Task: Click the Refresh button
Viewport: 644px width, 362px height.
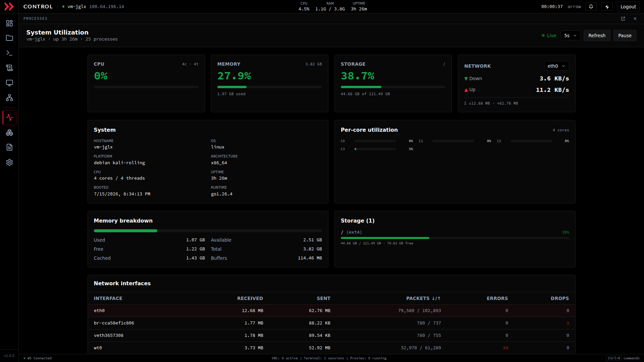Action: [x=597, y=36]
